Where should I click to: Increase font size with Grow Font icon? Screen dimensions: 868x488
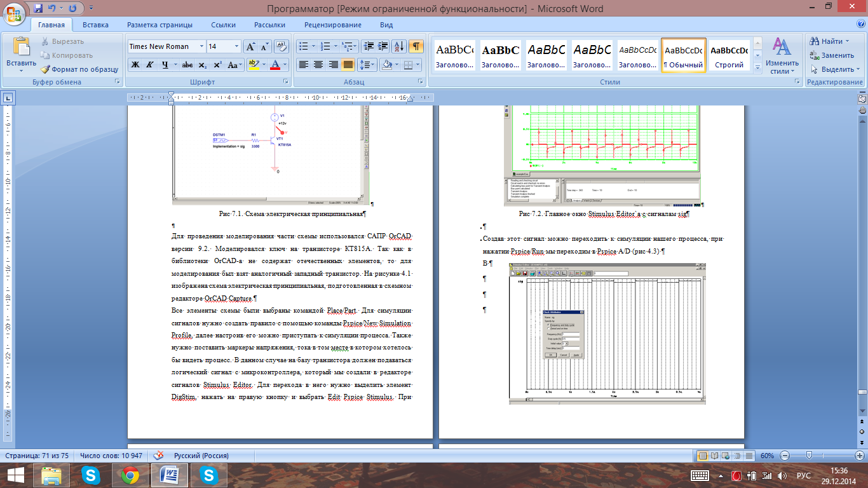[x=250, y=46]
